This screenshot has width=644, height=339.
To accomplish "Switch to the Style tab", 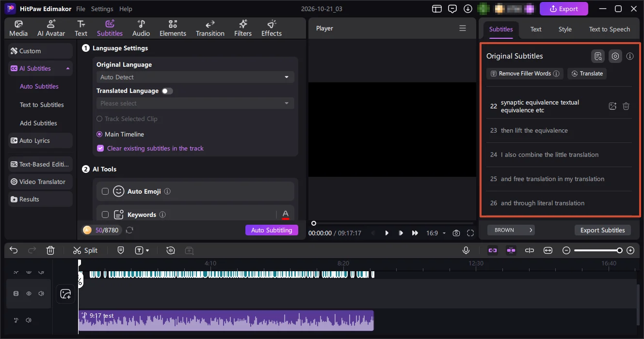I will [565, 29].
